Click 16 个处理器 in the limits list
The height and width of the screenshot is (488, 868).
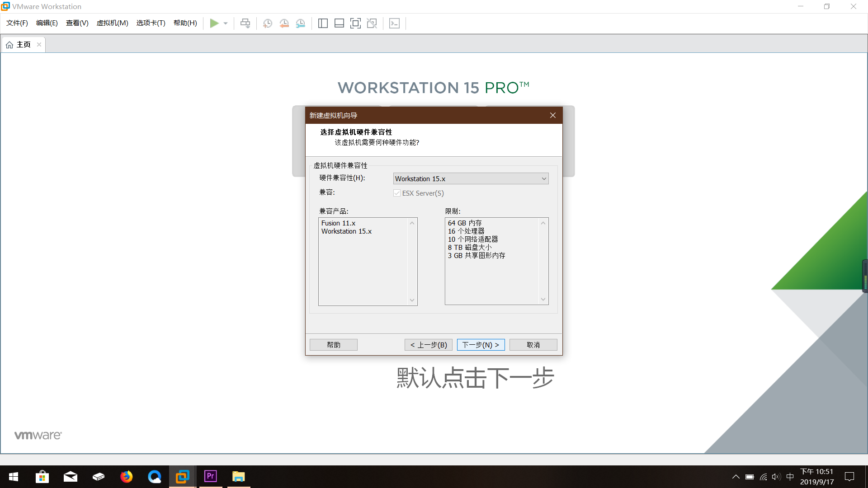pyautogui.click(x=466, y=231)
